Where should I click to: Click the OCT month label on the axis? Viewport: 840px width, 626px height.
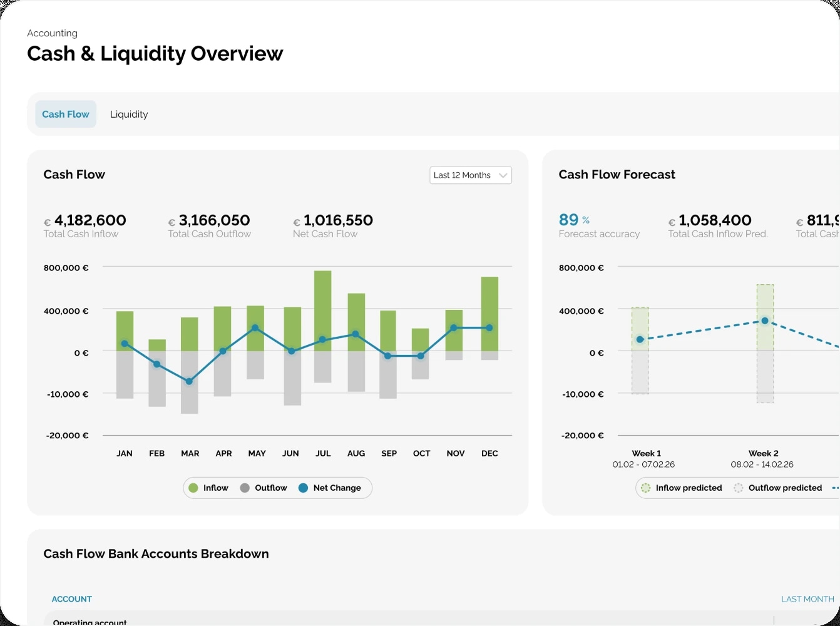coord(422,453)
